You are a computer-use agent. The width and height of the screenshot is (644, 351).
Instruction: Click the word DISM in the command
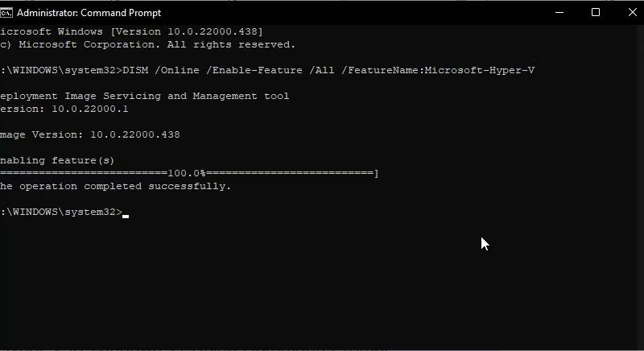(135, 70)
